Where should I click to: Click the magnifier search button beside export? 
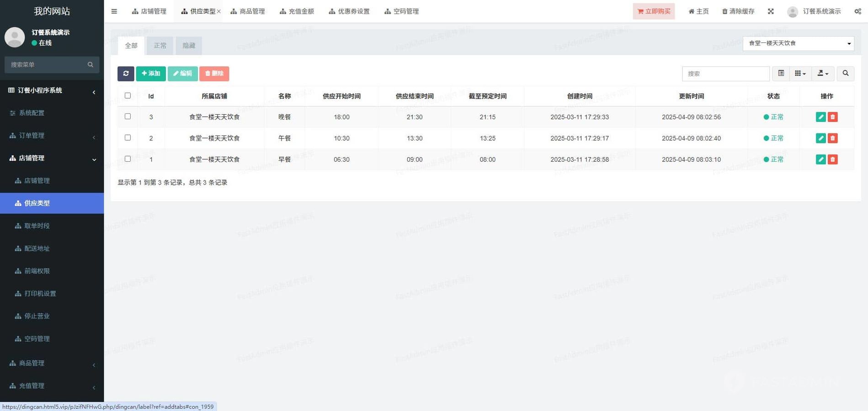click(x=845, y=74)
